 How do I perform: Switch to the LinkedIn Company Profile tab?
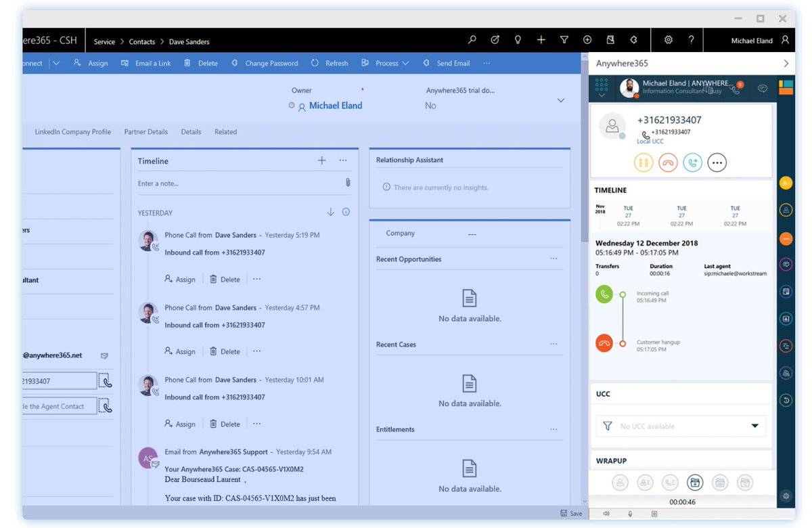click(x=72, y=132)
